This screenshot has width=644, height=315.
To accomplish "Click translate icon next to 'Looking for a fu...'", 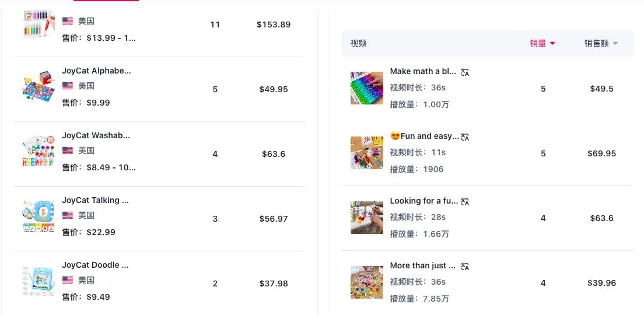I will [x=465, y=202].
